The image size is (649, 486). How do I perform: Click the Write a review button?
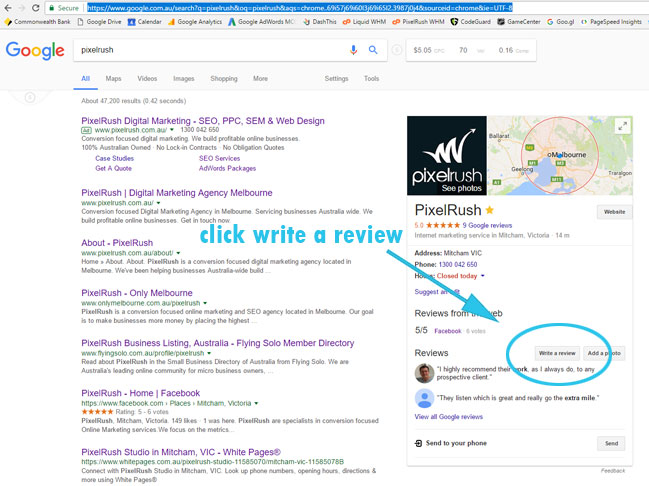pyautogui.click(x=556, y=353)
